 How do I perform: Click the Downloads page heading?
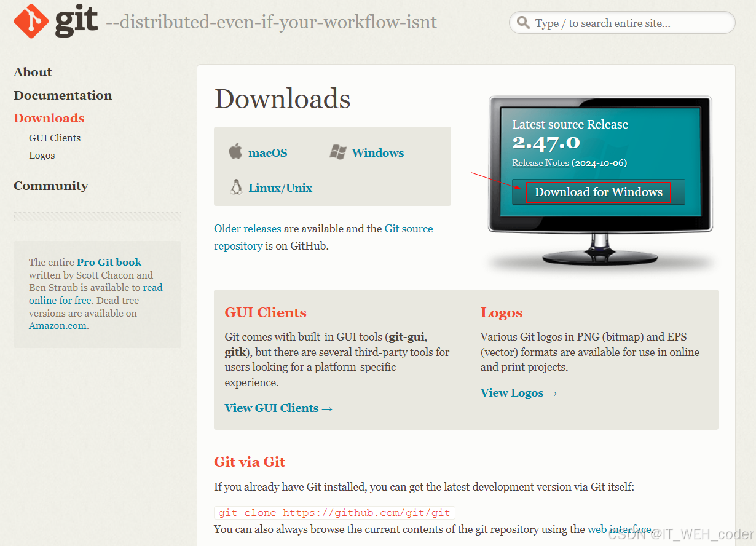pyautogui.click(x=282, y=98)
